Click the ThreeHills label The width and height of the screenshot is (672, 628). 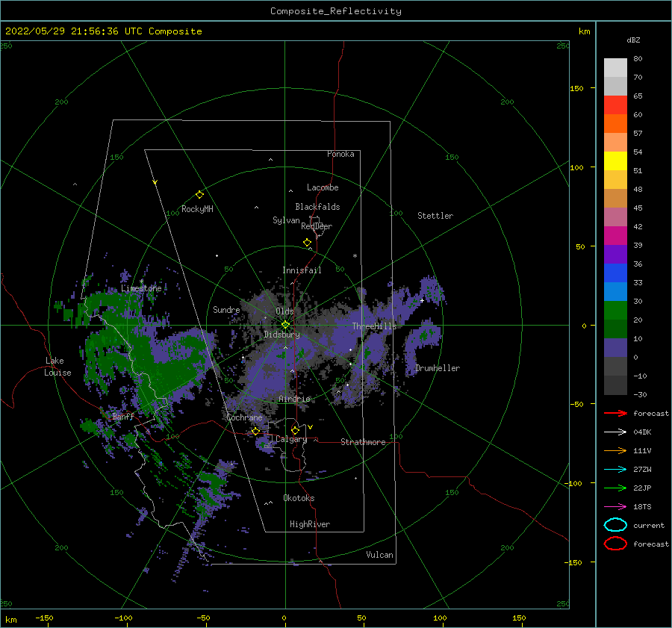point(375,326)
